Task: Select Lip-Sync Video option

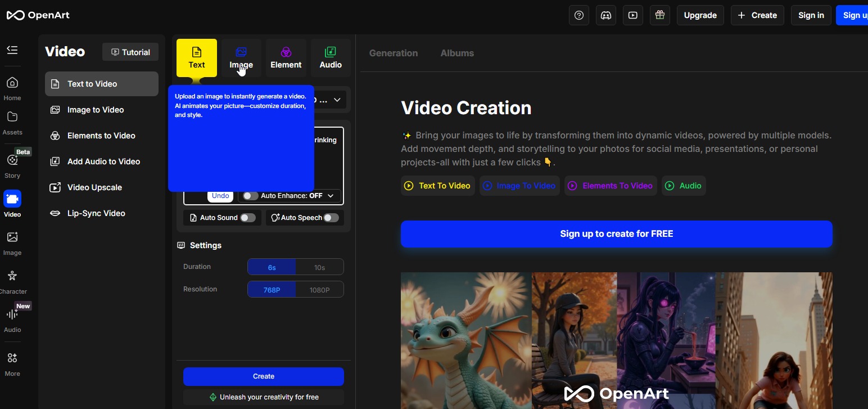Action: pyautogui.click(x=102, y=213)
